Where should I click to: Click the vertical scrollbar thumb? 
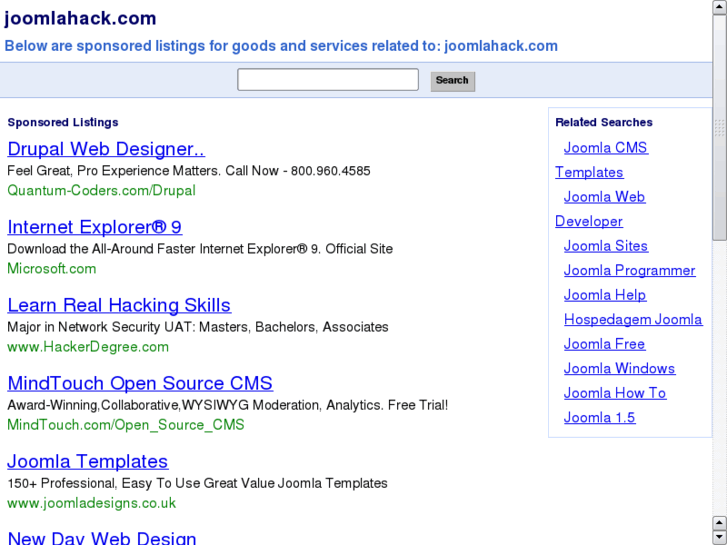pyautogui.click(x=720, y=128)
